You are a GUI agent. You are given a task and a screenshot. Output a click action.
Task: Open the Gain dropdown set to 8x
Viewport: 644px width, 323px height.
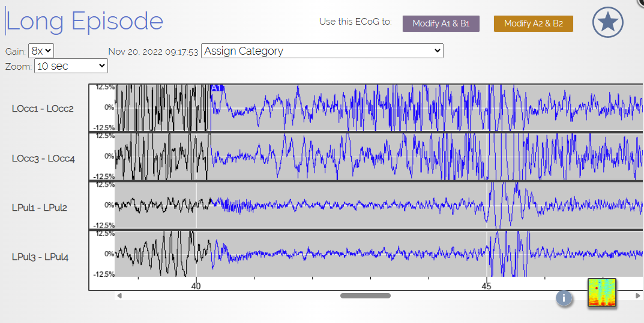41,51
